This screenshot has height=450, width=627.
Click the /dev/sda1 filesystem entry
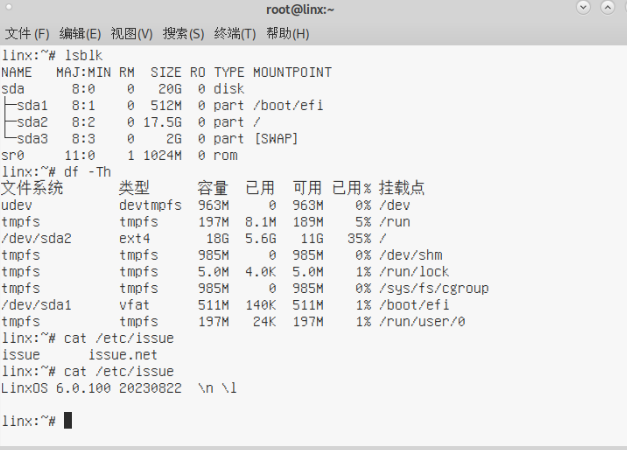pyautogui.click(x=36, y=305)
